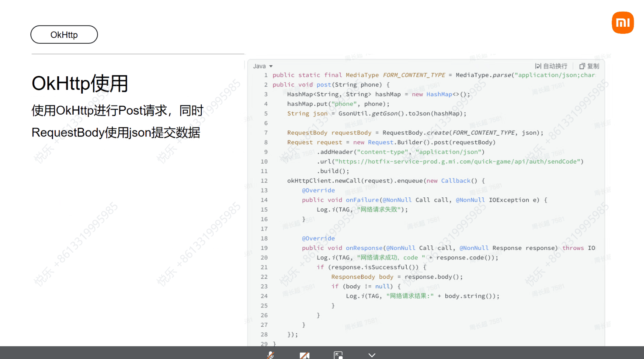Image resolution: width=644 pixels, height=359 pixels.
Task: Click "public void post(String phone) {" line
Action: [331, 85]
